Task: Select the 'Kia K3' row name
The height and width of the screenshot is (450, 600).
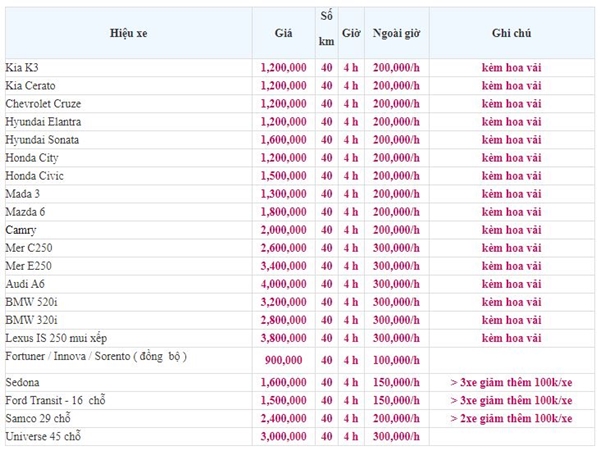Action: coord(22,68)
